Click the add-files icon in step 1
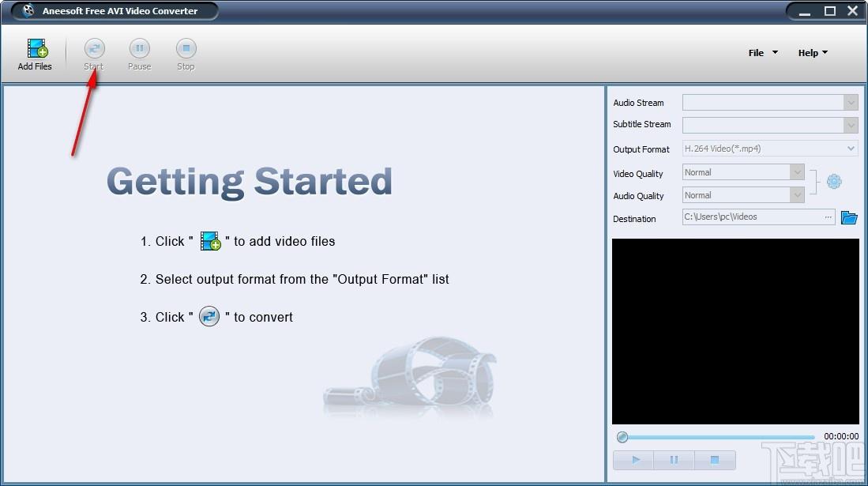Viewport: 868px width, 486px height. point(210,241)
